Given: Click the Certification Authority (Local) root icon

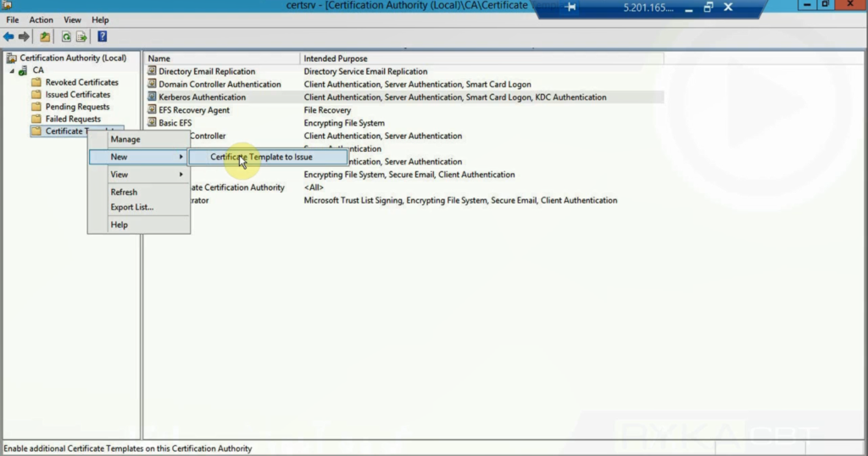Looking at the screenshot, I should [x=11, y=58].
